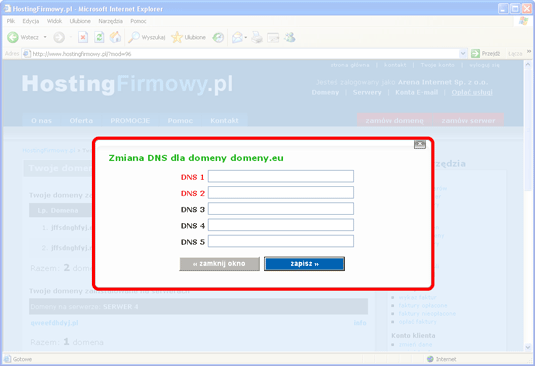Open the mail envelope toolbar icon
Image resolution: width=535 pixels, height=366 pixels.
click(237, 37)
